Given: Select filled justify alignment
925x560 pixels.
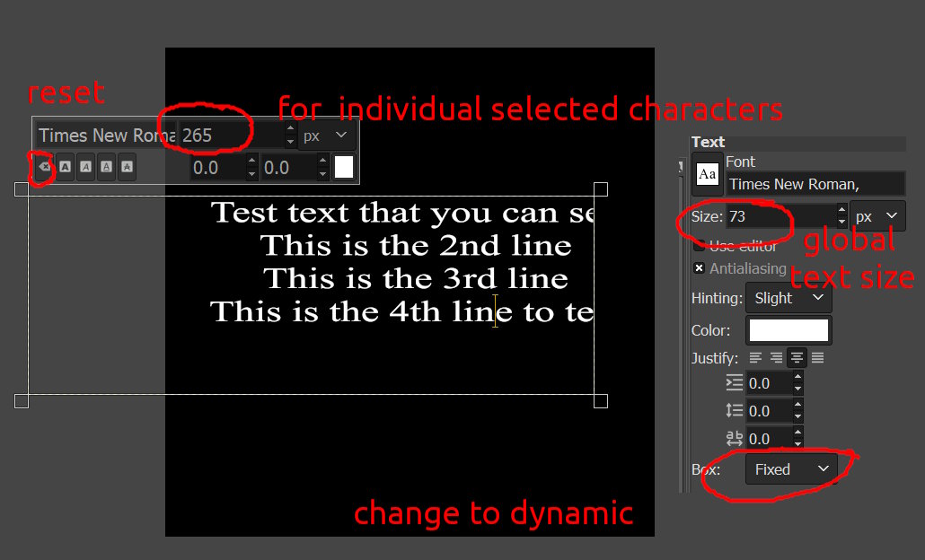Looking at the screenshot, I should click(x=817, y=357).
